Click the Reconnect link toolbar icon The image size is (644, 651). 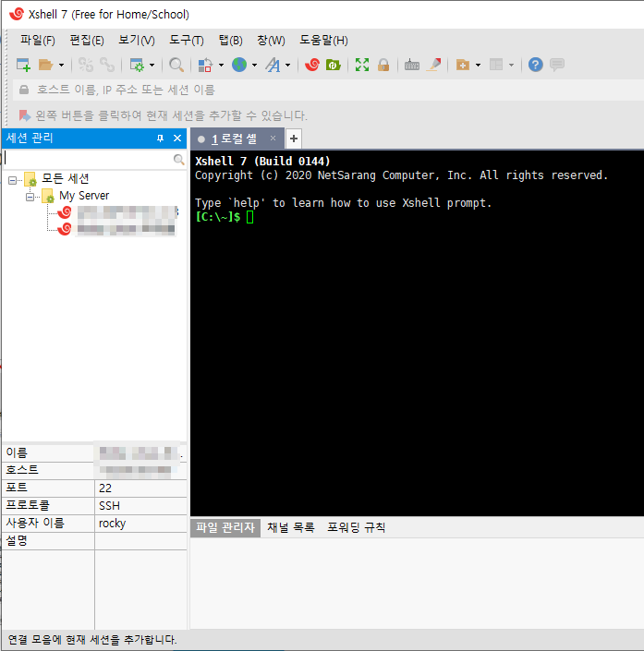107,65
